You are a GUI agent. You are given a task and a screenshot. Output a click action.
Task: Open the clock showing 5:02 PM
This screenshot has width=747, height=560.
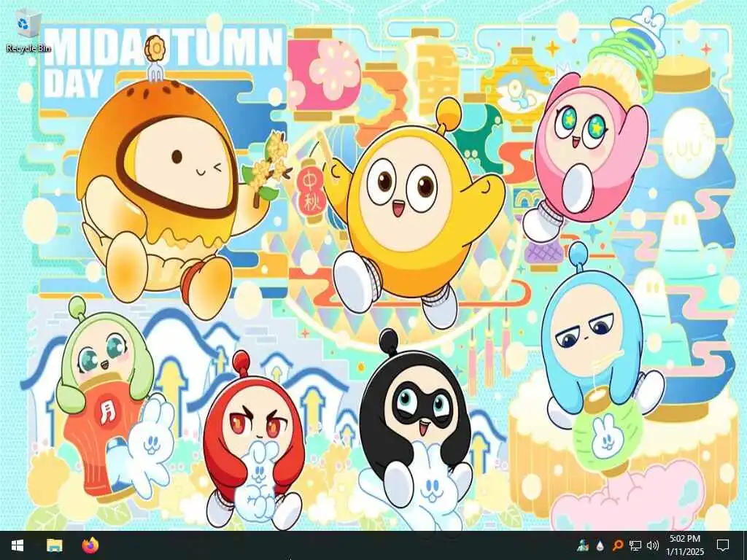684,545
